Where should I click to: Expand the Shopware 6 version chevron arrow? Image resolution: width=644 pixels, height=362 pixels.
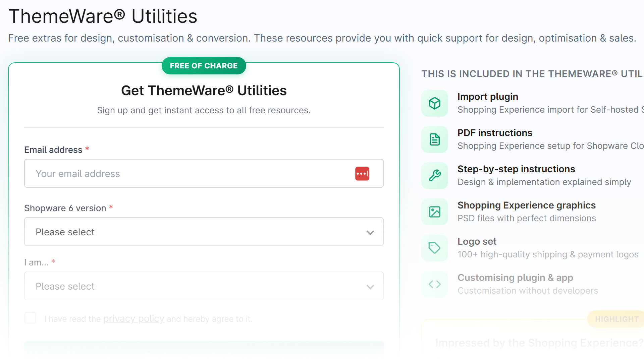click(x=370, y=233)
